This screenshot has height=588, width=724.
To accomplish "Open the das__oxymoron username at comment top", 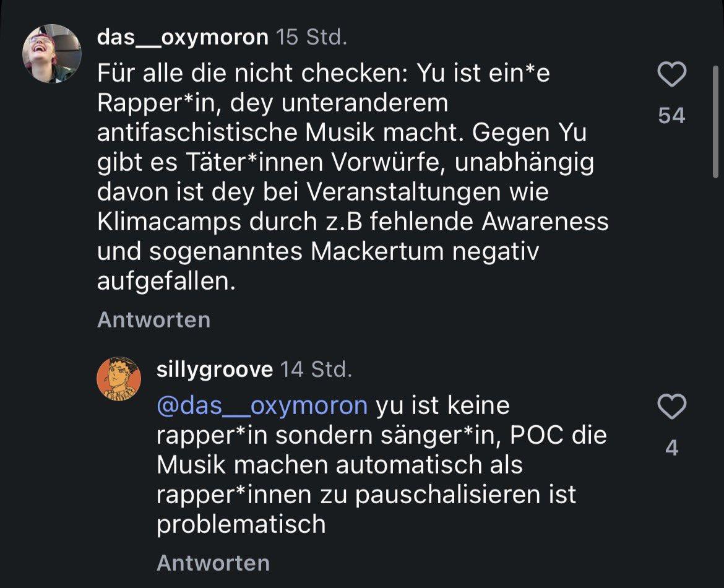I will 183,37.
